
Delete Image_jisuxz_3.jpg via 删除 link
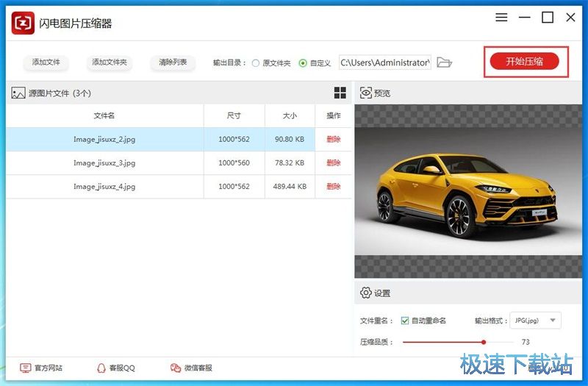tap(334, 162)
